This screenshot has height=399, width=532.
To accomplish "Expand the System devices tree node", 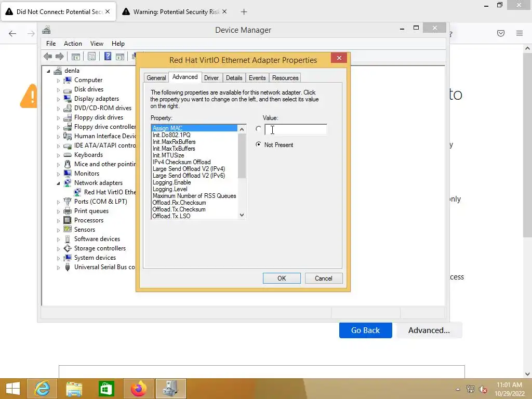I will (58, 258).
